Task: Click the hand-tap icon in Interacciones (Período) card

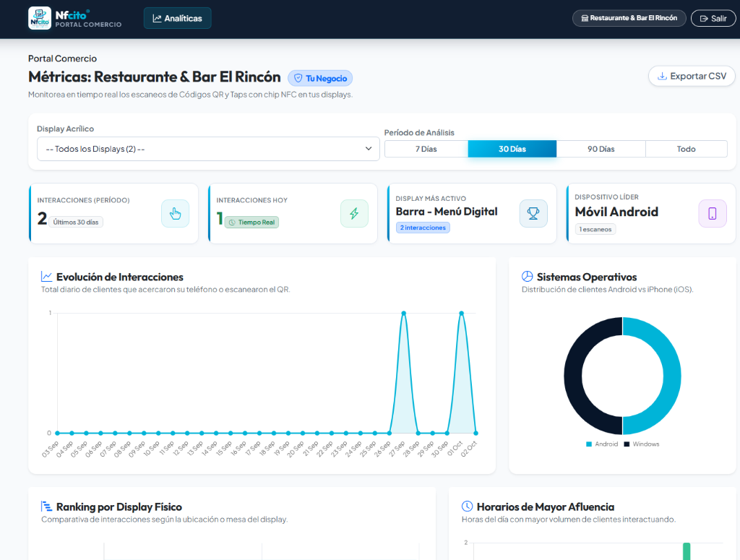Action: point(175,214)
